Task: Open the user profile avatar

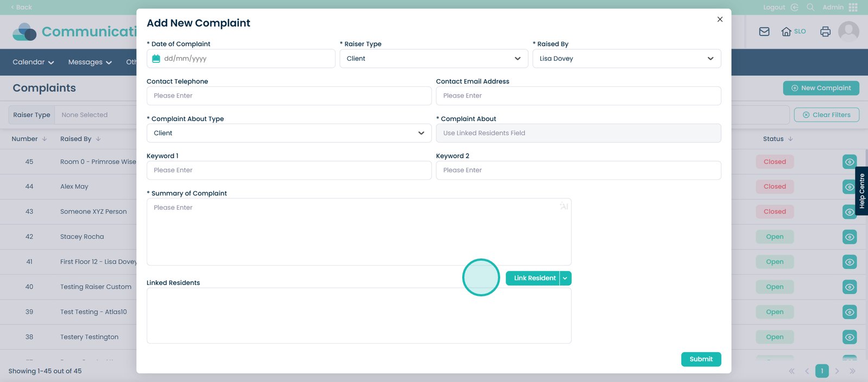Action: click(x=848, y=31)
